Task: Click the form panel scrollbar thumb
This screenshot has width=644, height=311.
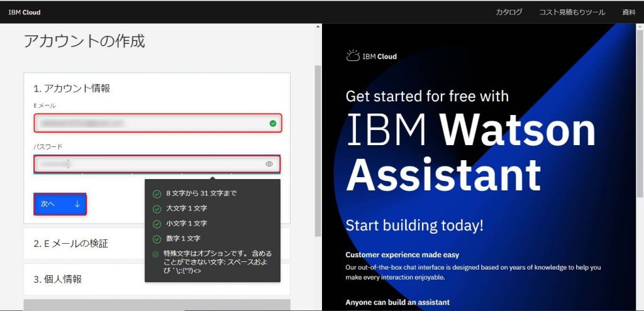Action: (x=318, y=151)
